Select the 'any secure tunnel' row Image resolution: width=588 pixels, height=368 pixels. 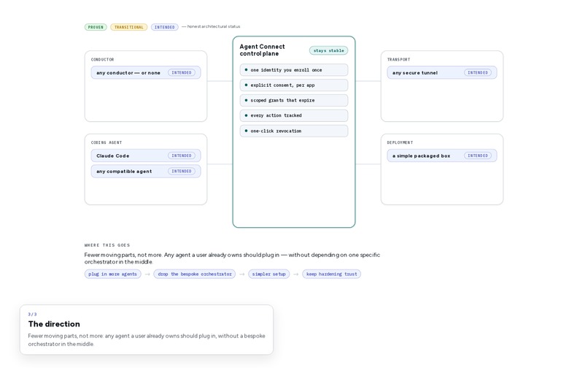tap(442, 72)
